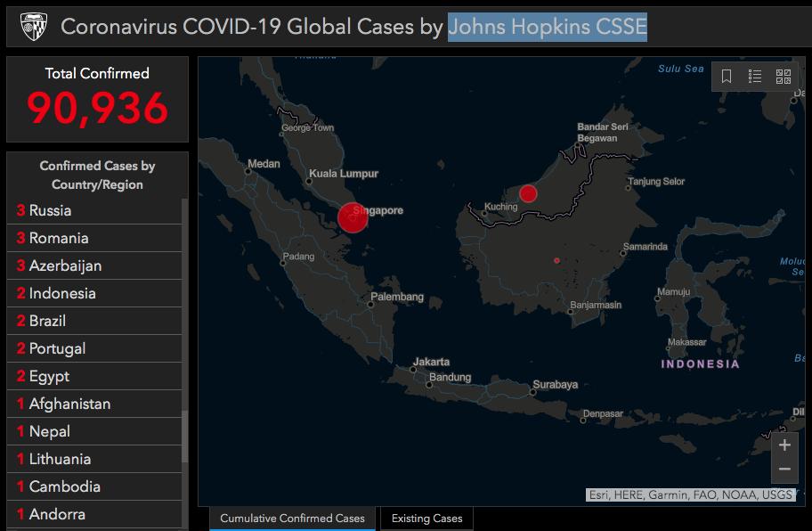The height and width of the screenshot is (531, 812).
Task: Click the Palembang map label
Action: pyautogui.click(x=397, y=297)
